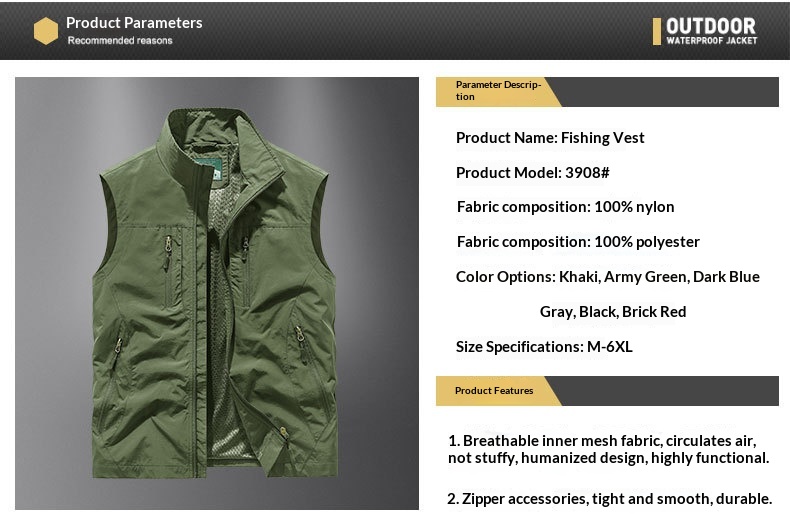This screenshot has height=523, width=790.
Task: Click the 100% polyester fabric line
Action: pos(578,242)
